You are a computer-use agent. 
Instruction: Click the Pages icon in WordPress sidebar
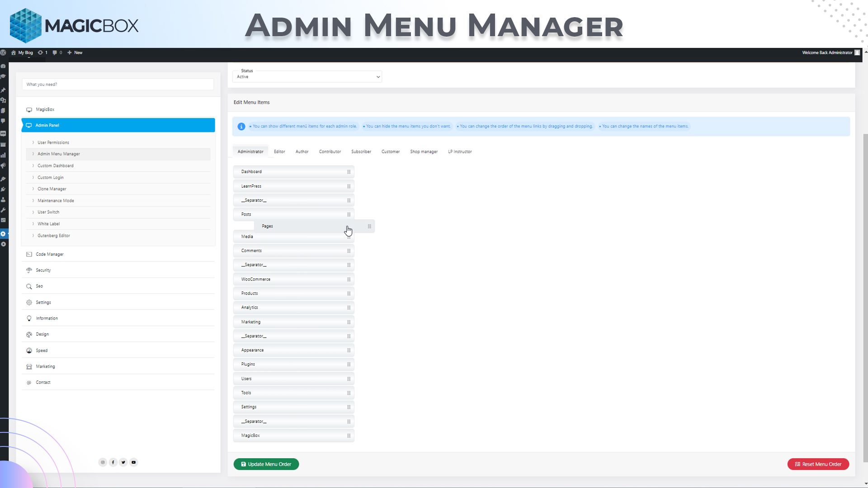click(x=3, y=111)
